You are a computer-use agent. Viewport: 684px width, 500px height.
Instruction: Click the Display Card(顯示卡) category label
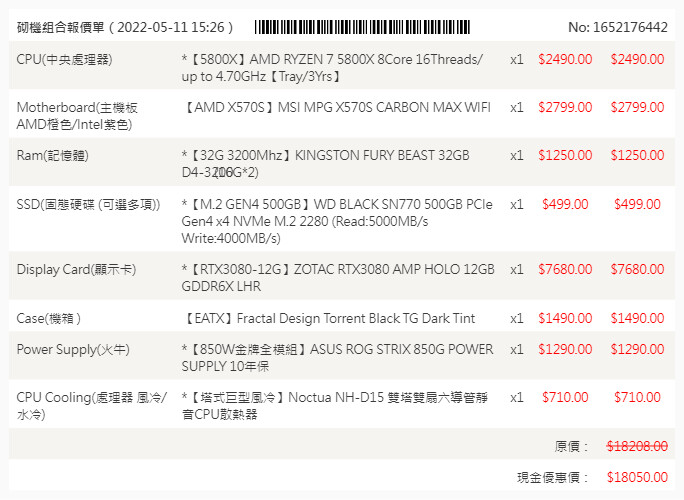[76, 269]
